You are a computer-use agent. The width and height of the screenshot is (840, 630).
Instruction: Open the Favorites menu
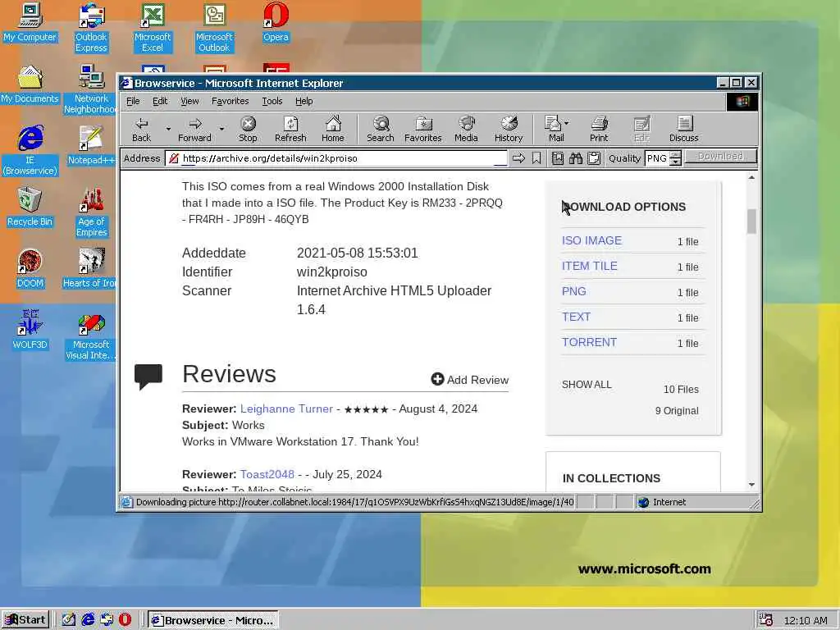click(230, 101)
